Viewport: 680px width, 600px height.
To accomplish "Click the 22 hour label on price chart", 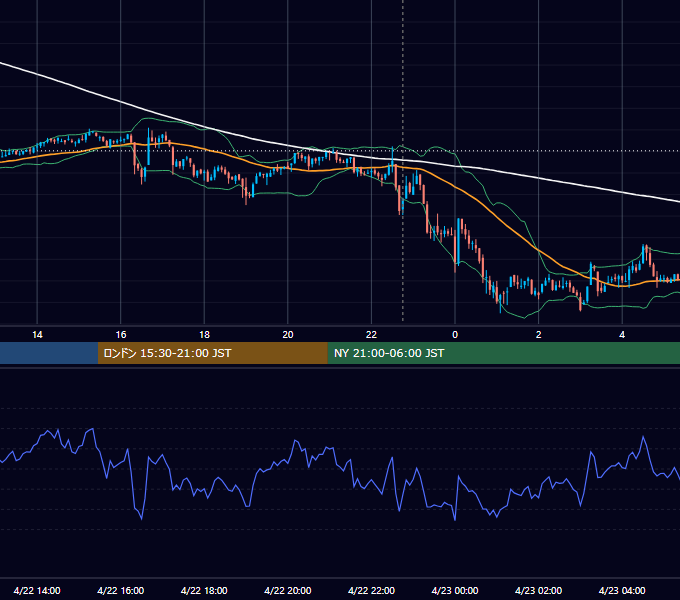I will coord(371,335).
